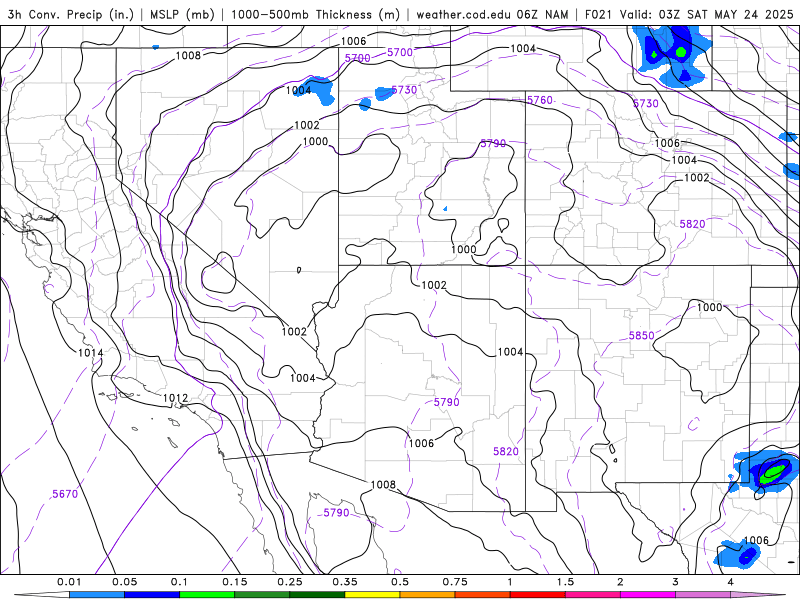Click the '1.5' legend label
Screen dimensions: 800x600
click(565, 582)
